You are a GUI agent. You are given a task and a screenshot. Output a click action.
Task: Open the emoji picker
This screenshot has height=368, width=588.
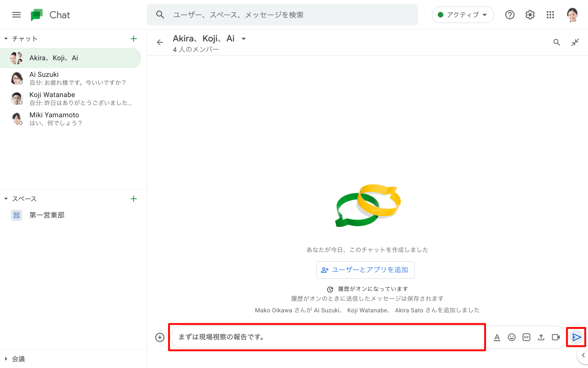coord(512,337)
